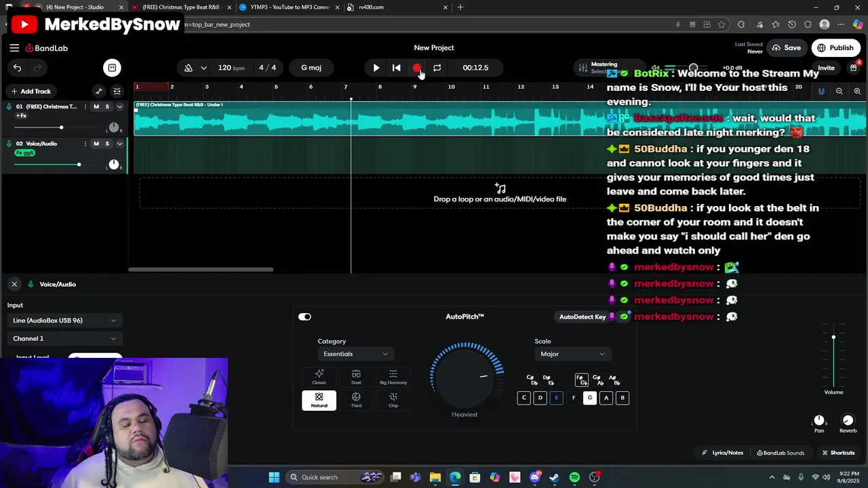Solo the 02 Voice/Audio track
868x488 pixels.
(107, 144)
